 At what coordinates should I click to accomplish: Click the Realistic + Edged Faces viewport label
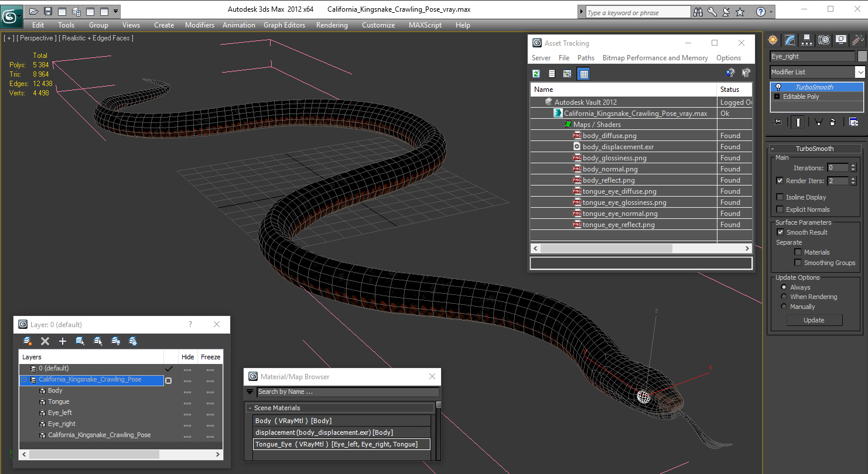coord(97,38)
